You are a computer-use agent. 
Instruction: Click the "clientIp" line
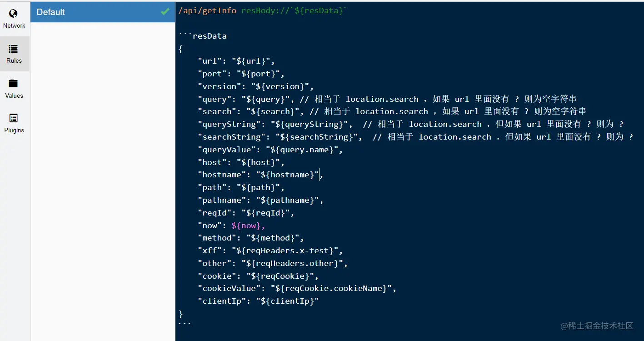[258, 301]
